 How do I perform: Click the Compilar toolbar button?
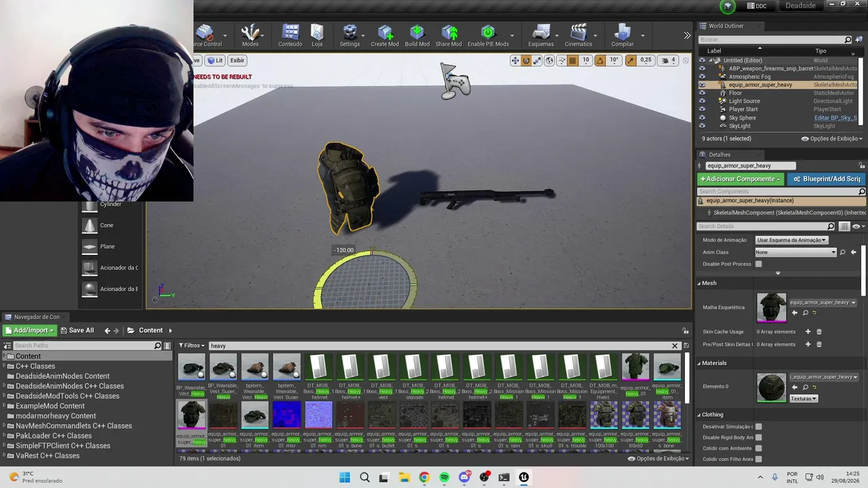click(623, 36)
